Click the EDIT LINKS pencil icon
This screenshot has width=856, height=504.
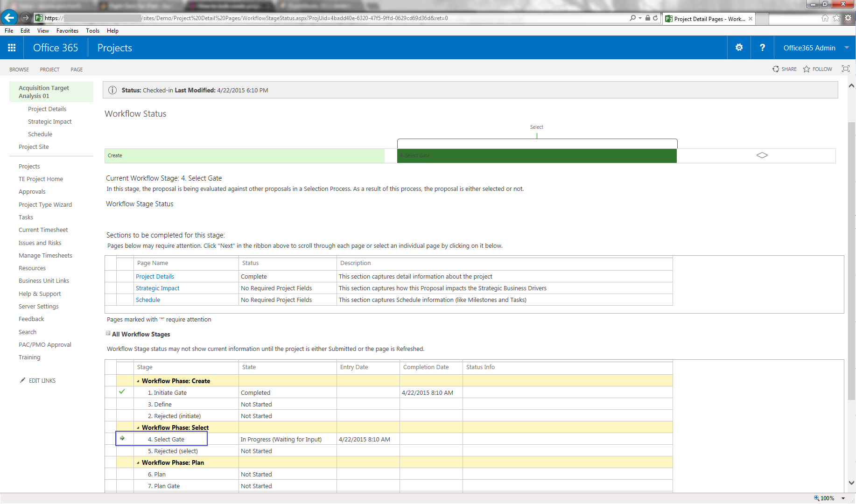pyautogui.click(x=22, y=380)
